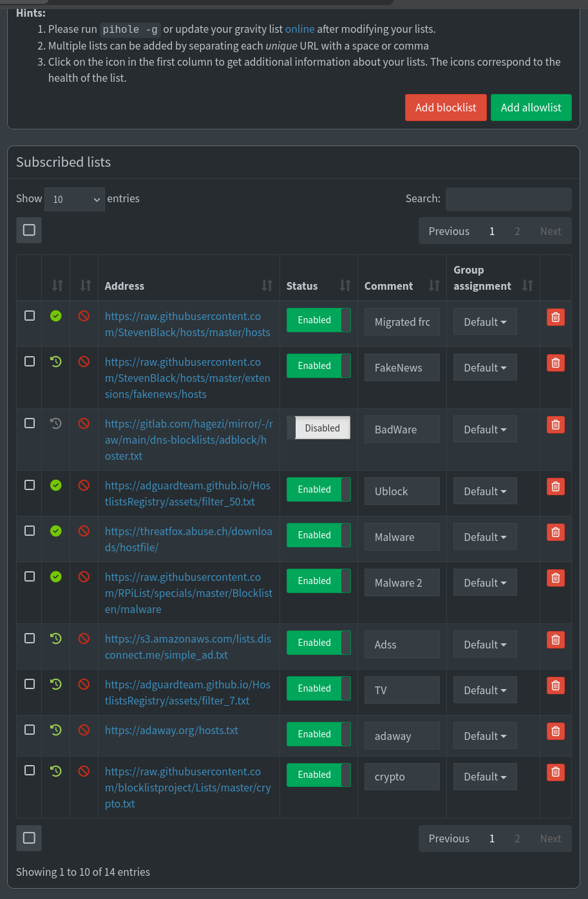Enable the Disabled BadWare list switch
Screen dimensions: 588x899
(319, 428)
